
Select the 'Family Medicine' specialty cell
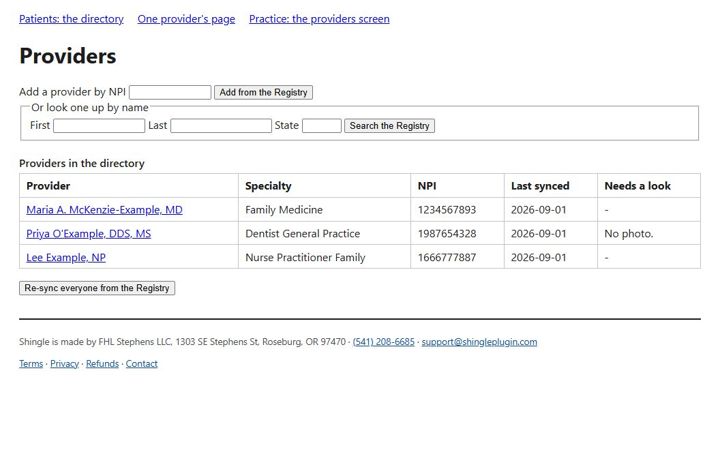pyautogui.click(x=325, y=210)
